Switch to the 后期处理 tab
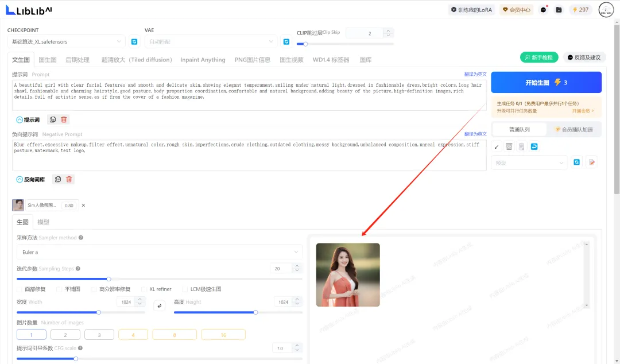Image resolution: width=620 pixels, height=364 pixels. pyautogui.click(x=77, y=60)
